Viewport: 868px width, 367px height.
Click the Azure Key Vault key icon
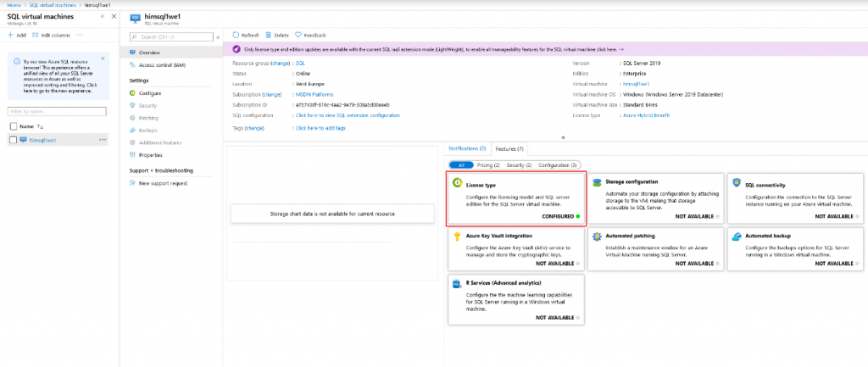coord(457,236)
